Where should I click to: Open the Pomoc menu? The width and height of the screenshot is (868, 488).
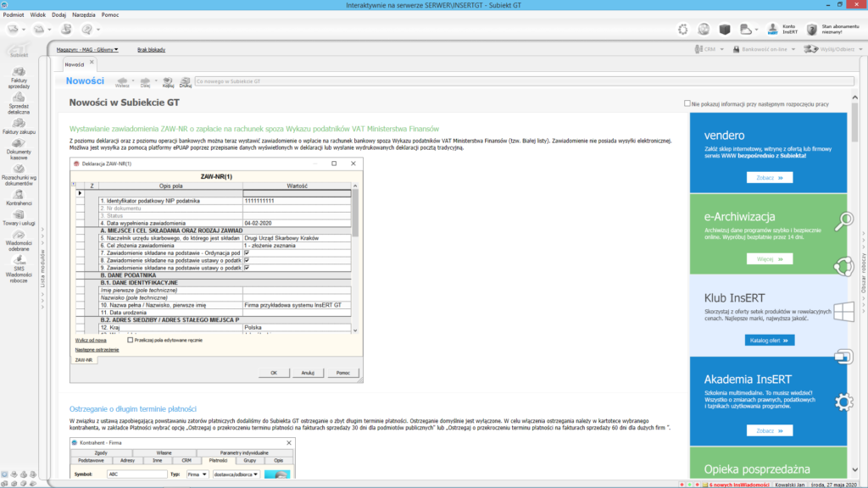click(x=110, y=15)
